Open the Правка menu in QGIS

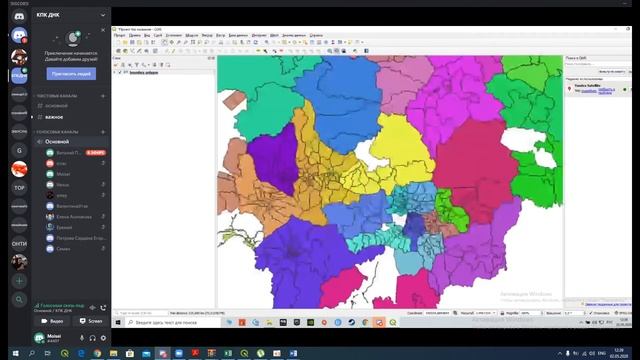[135, 36]
